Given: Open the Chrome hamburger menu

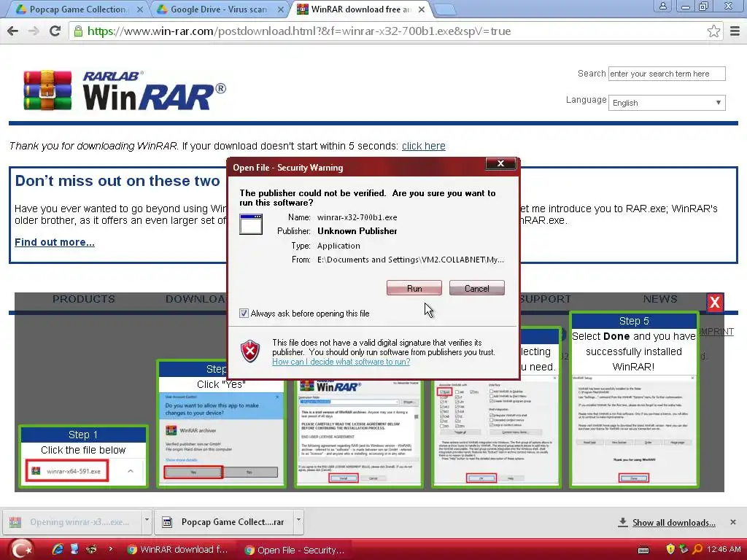Looking at the screenshot, I should coord(735,31).
